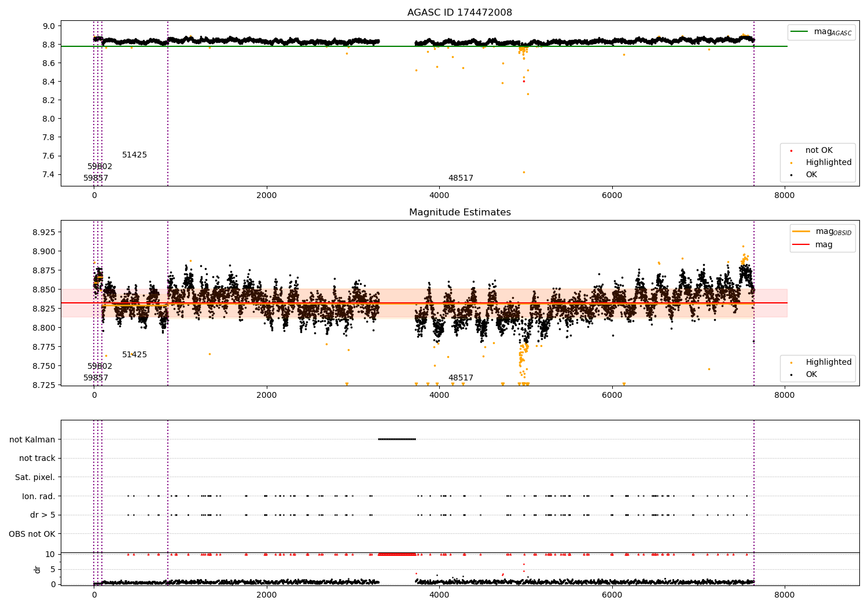Click annotation 48517 in the AGASC ID plot
868x608 pixels.
point(461,178)
